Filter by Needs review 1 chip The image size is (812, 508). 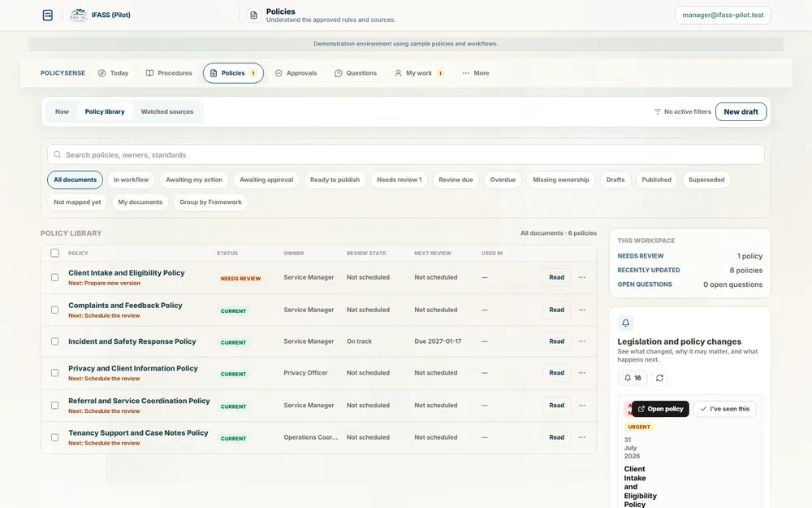point(400,180)
